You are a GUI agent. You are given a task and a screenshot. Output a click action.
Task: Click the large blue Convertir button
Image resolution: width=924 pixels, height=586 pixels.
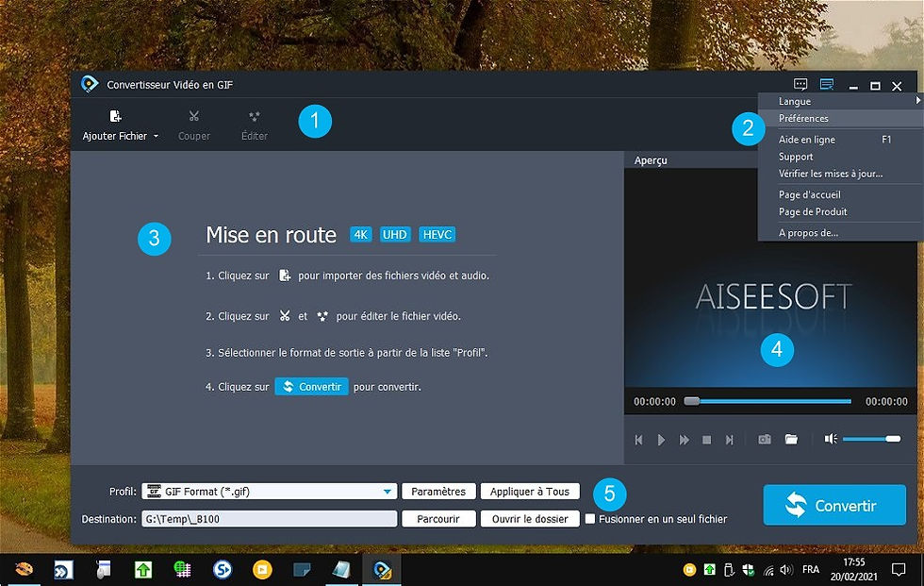[x=834, y=505]
